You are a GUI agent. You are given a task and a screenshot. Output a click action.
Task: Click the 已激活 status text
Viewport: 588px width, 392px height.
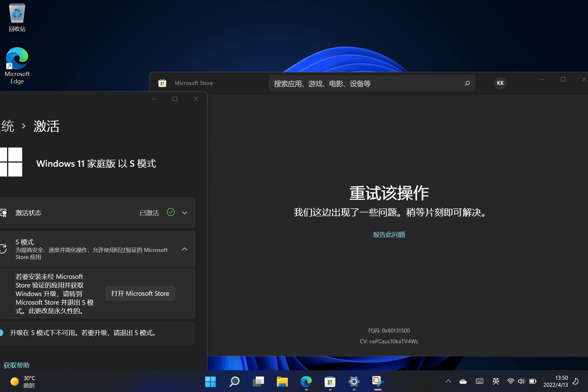(x=149, y=213)
